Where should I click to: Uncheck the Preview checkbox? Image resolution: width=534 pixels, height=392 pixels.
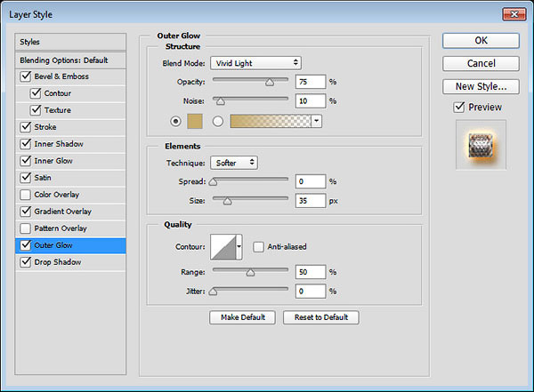[459, 108]
